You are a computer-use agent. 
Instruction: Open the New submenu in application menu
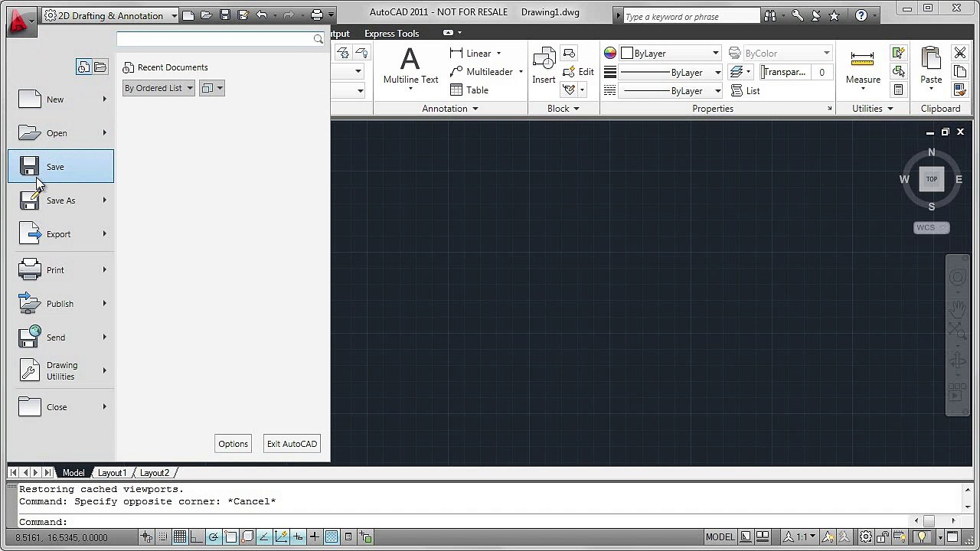pos(105,99)
